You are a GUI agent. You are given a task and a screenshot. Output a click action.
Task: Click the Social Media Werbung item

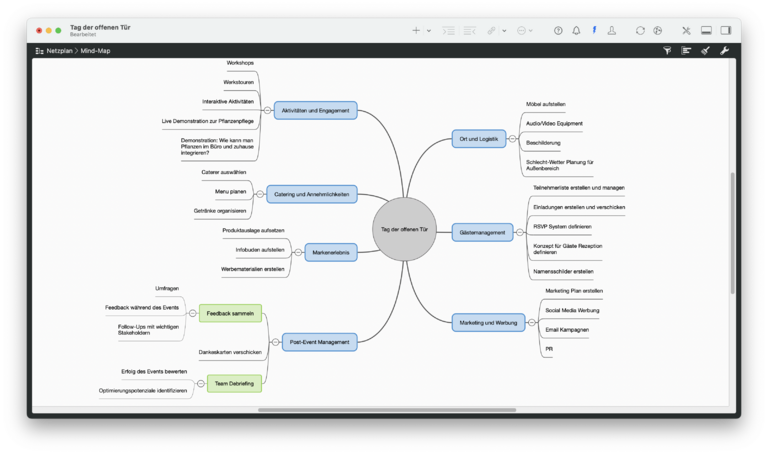[x=572, y=311]
